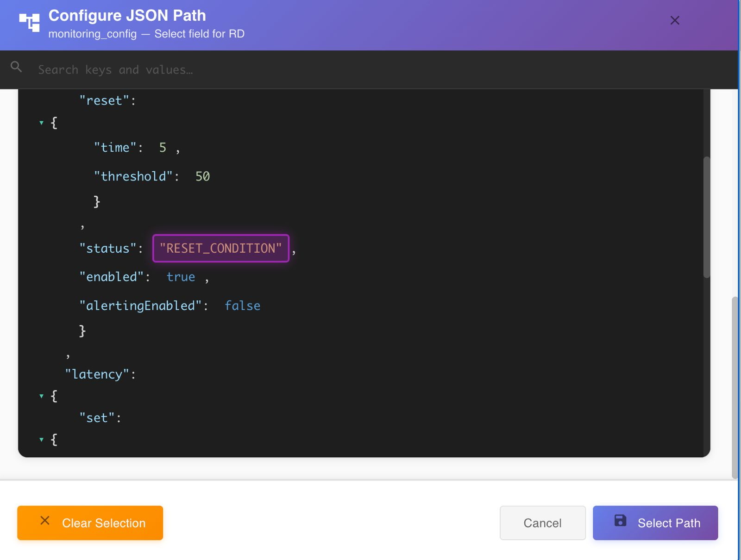Select the time value 5

click(163, 148)
